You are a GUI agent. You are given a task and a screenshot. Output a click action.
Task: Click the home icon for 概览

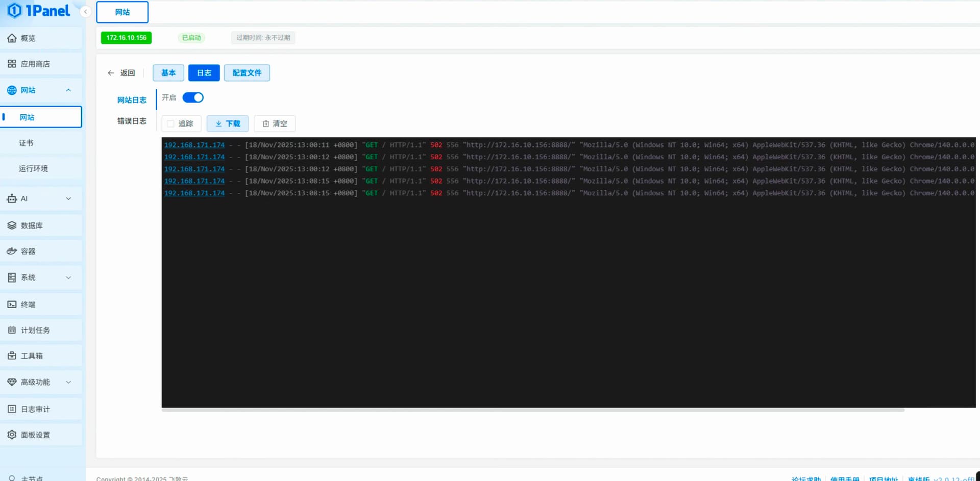(x=12, y=38)
